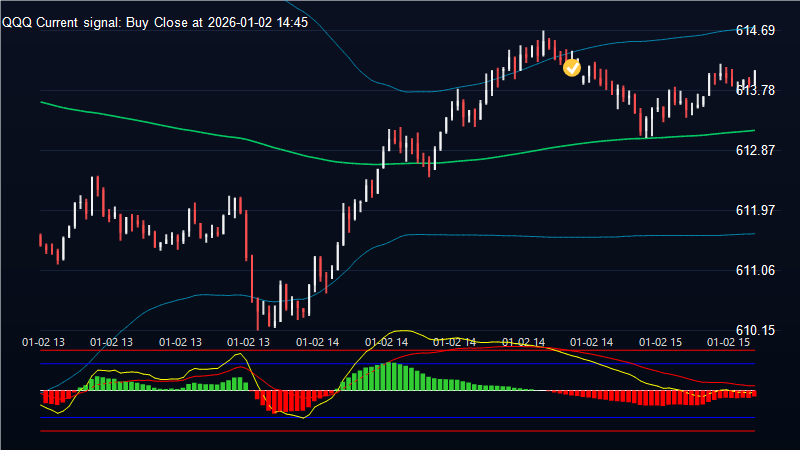
Task: Click the rightmost 01-02 15 time label
Action: 729,341
